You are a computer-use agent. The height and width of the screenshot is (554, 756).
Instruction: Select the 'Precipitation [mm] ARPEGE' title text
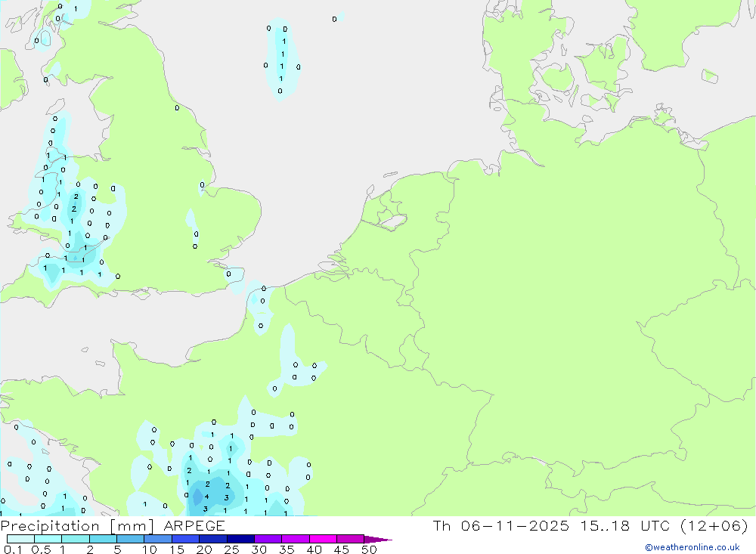click(113, 525)
